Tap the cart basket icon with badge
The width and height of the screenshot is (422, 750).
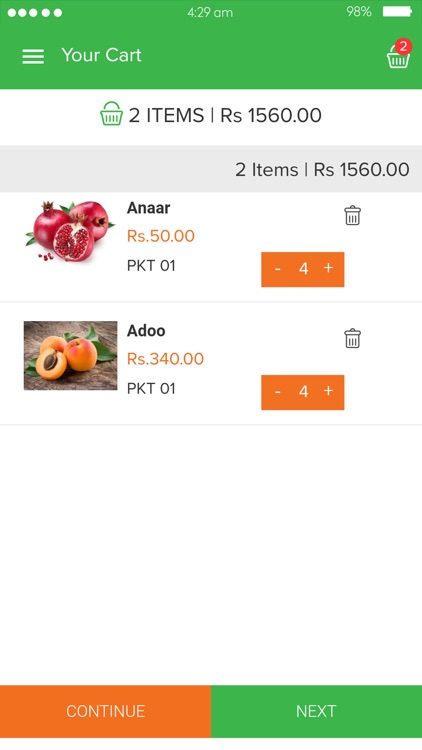(399, 54)
